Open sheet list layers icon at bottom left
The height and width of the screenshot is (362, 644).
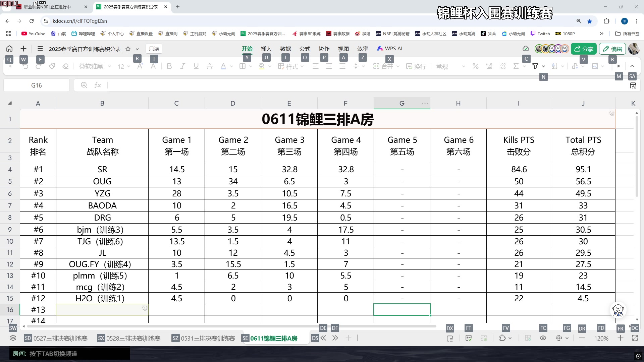click(x=13, y=338)
